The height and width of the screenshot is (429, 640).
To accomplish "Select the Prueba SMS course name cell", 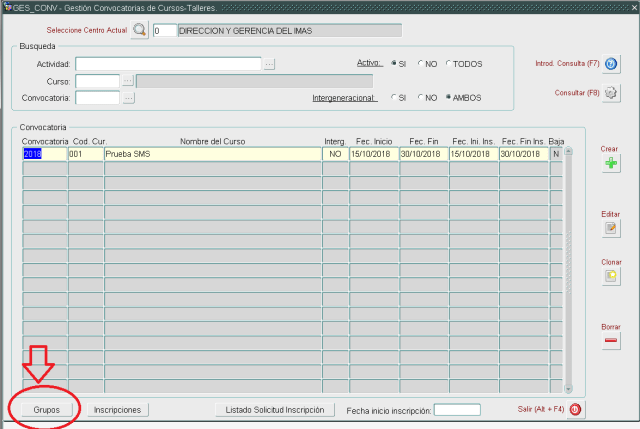I will pos(212,155).
